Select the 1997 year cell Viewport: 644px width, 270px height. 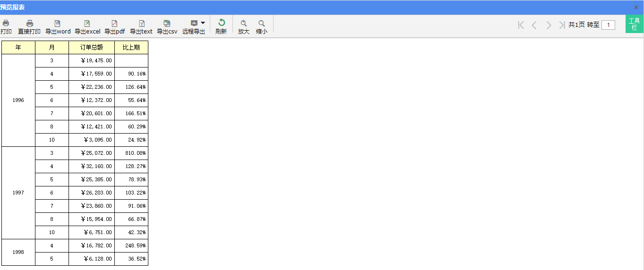tap(18, 193)
